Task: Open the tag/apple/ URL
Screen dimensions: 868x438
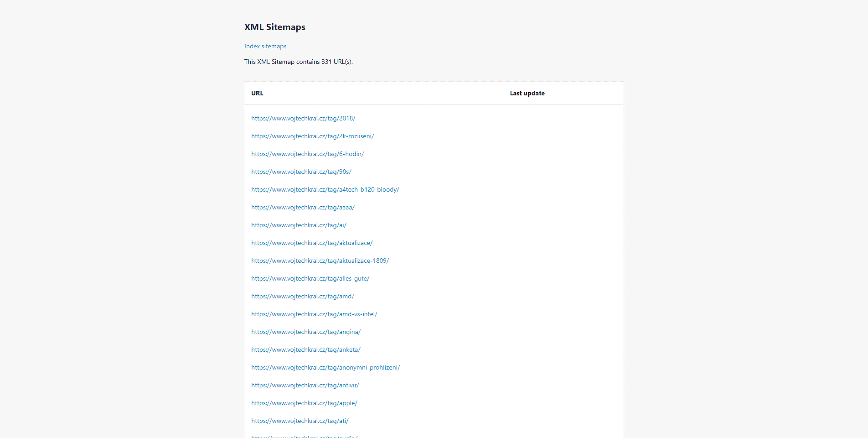Action: click(x=304, y=403)
